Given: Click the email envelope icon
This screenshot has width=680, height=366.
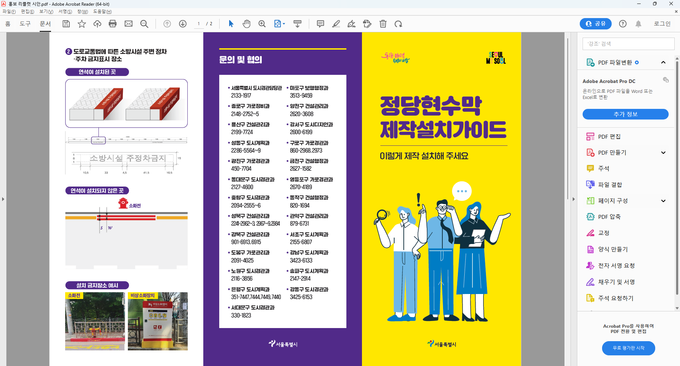Looking at the screenshot, I should (128, 24).
